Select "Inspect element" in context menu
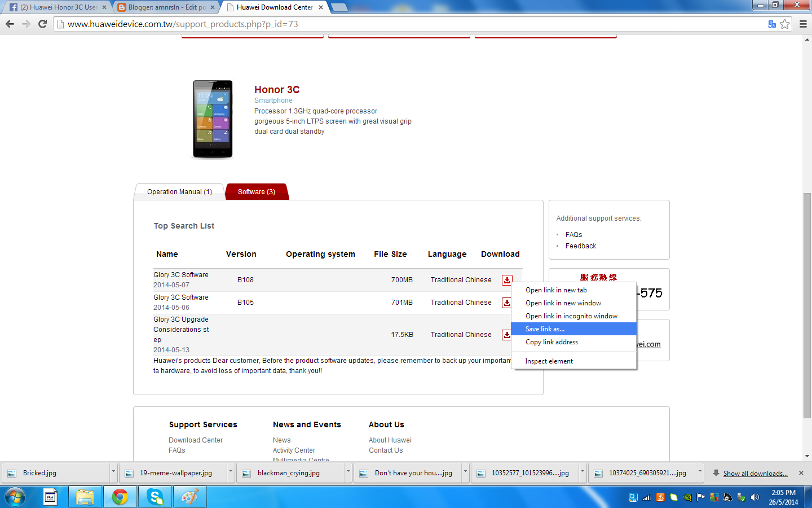This screenshot has height=508, width=812. pos(574,361)
